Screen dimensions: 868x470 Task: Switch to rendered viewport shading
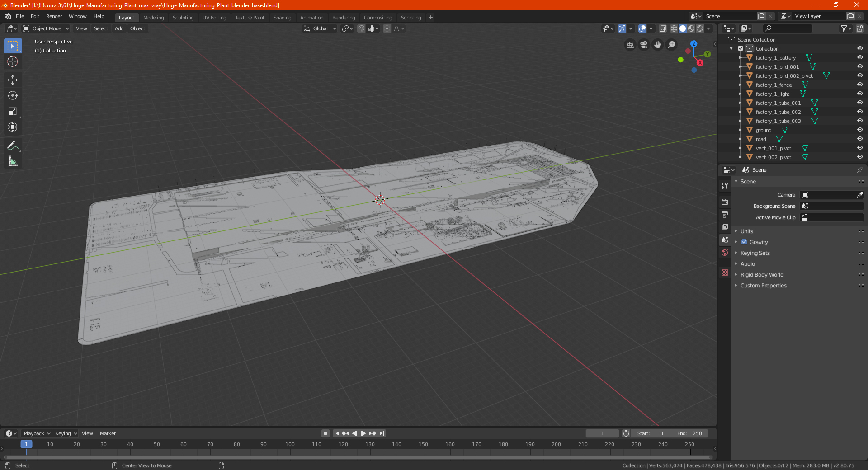tap(700, 28)
